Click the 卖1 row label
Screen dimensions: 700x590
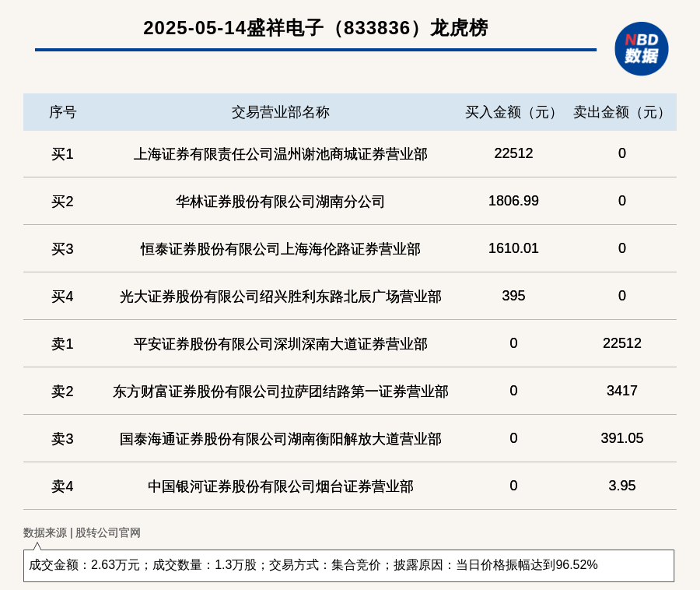[x=62, y=344]
